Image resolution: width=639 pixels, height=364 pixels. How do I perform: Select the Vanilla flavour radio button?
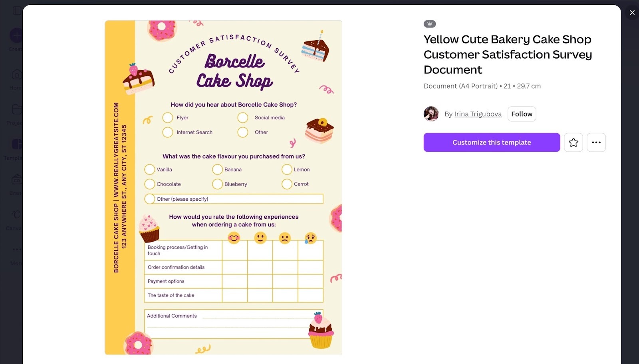[x=149, y=169]
